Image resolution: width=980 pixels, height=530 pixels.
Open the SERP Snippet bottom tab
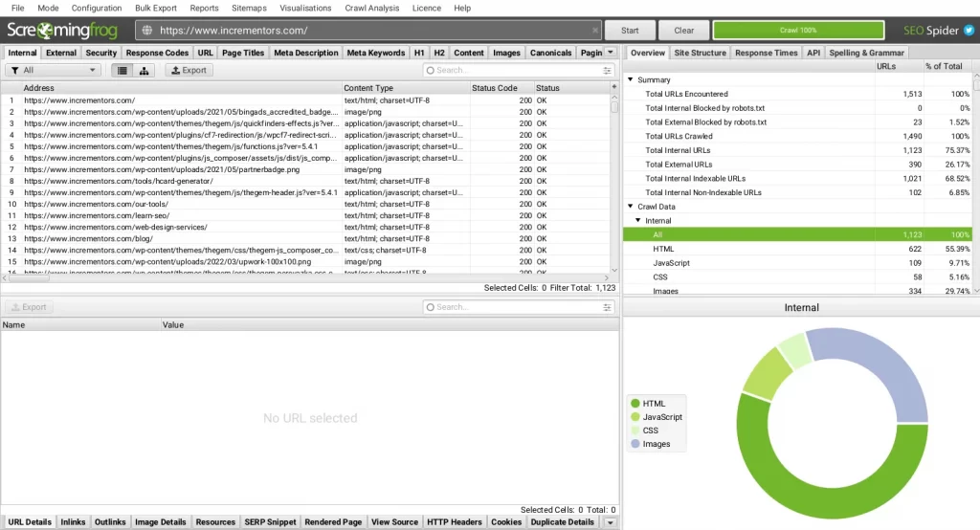[x=270, y=522]
